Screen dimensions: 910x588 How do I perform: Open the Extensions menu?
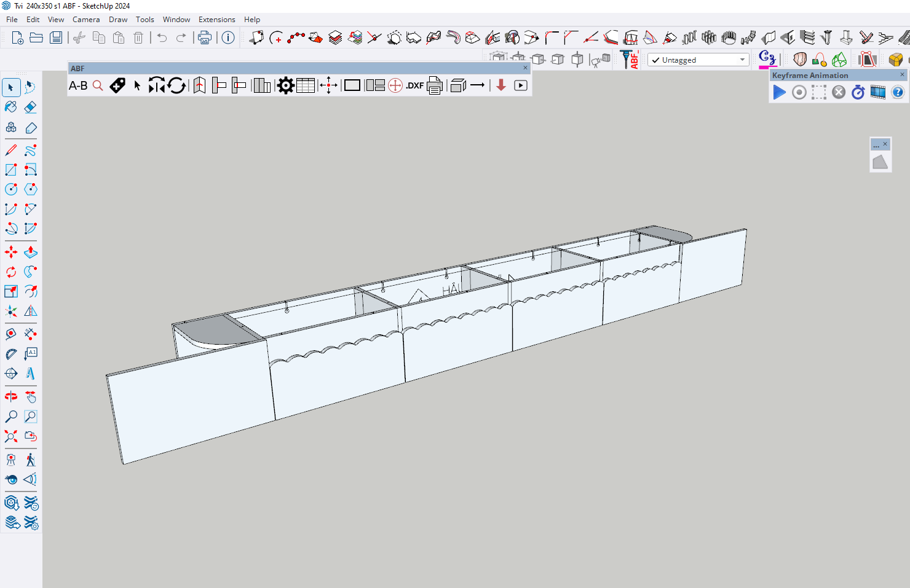pyautogui.click(x=216, y=20)
